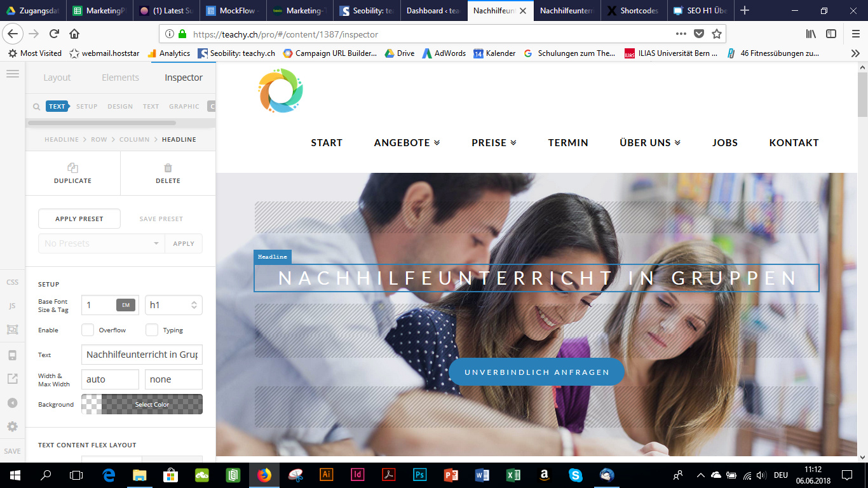Switch to the Layout tab
Screen dimensions: 868x488
tap(57, 78)
